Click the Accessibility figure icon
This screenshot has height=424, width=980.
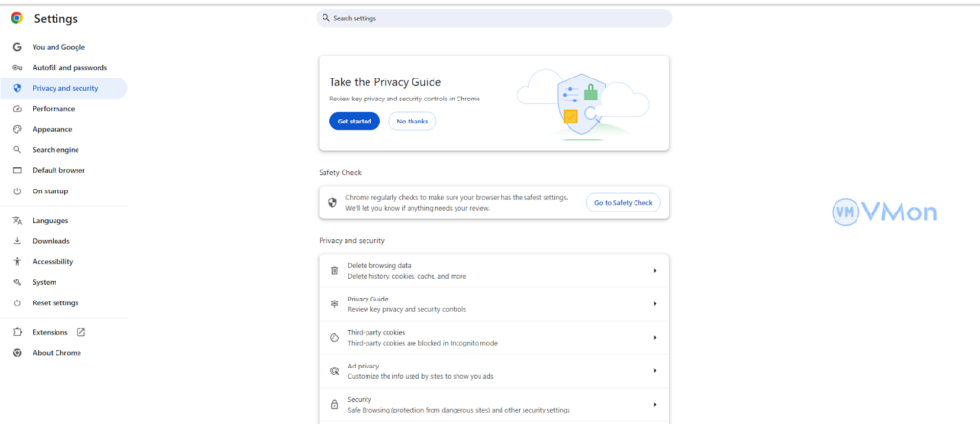click(x=17, y=261)
